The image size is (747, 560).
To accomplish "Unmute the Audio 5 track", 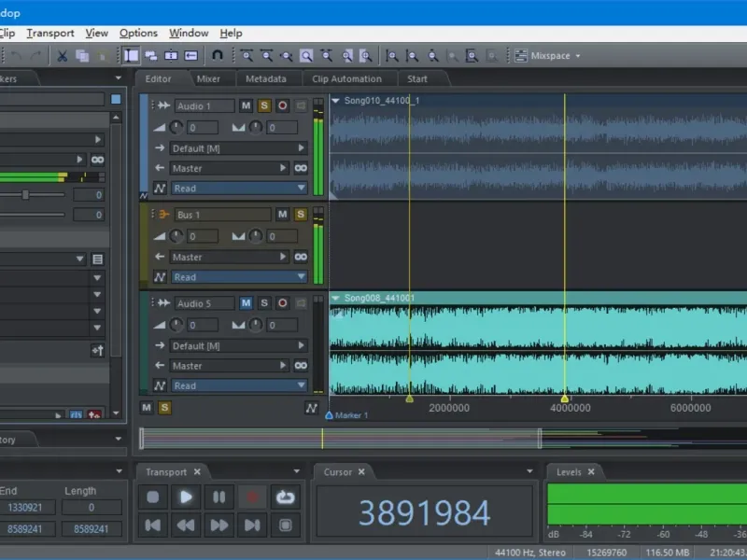I will [x=246, y=303].
